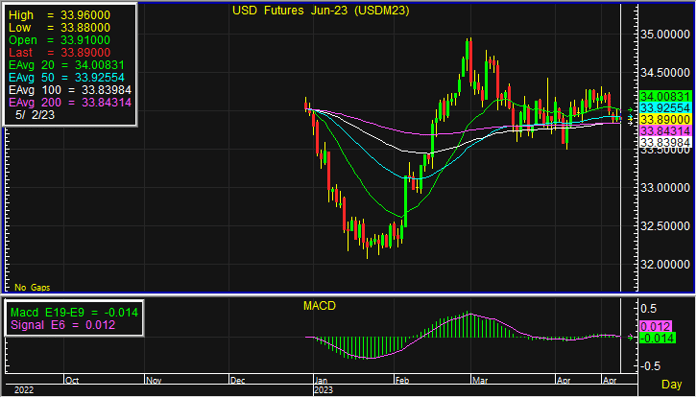Click the white 33.83984 price tag

tap(665, 142)
